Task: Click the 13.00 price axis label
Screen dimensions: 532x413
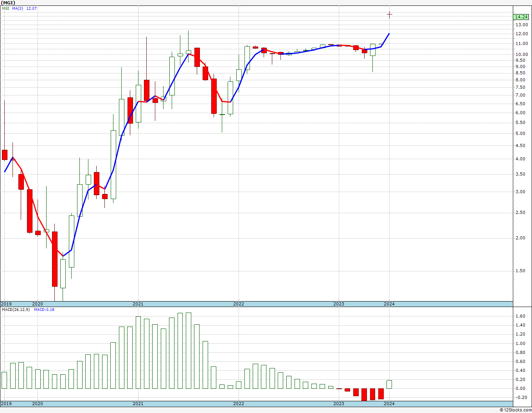Action: pyautogui.click(x=521, y=25)
